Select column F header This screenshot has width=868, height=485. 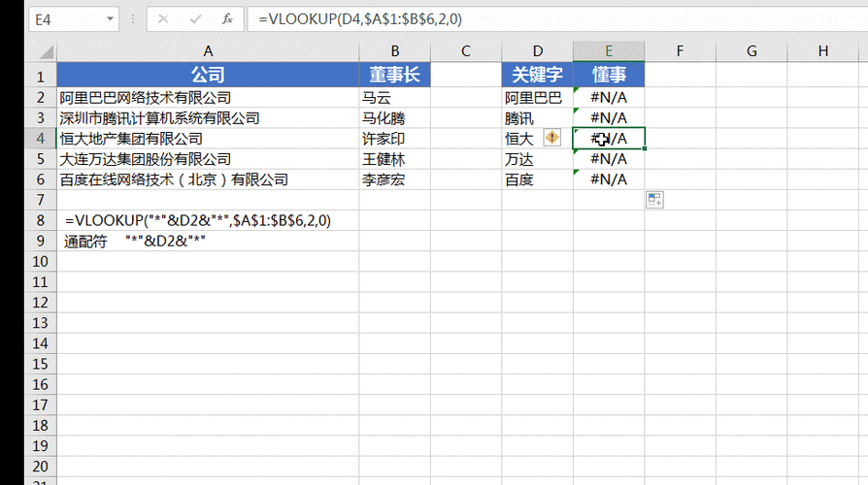(680, 51)
